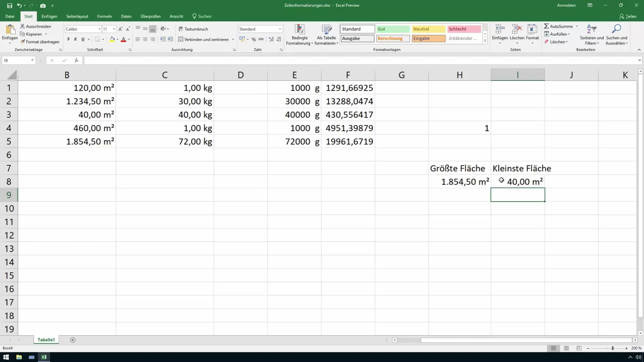The width and height of the screenshot is (644, 362).
Task: Decrease indent icon in Ausrichtung group
Action: point(163,39)
